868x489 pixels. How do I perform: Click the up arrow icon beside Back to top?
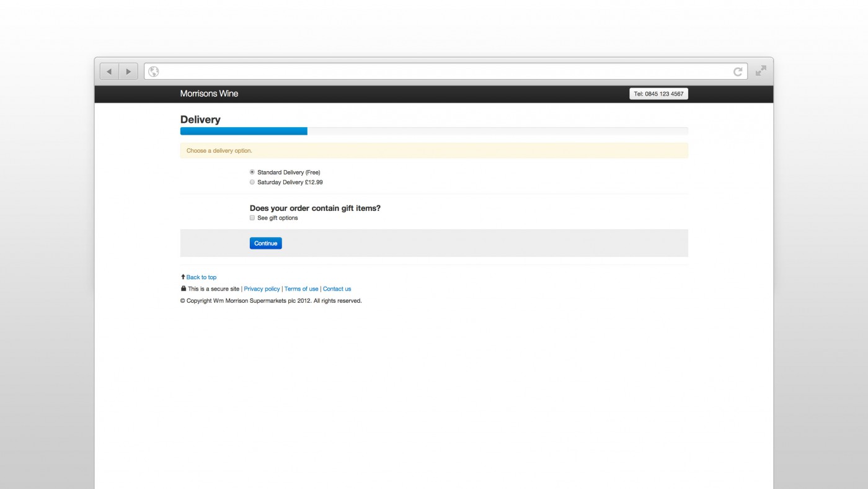[183, 277]
